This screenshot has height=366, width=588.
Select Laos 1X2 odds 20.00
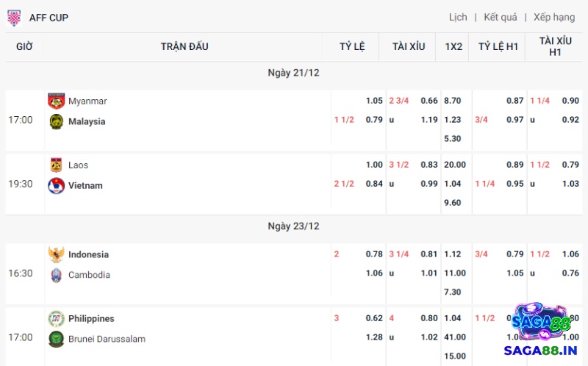(454, 165)
